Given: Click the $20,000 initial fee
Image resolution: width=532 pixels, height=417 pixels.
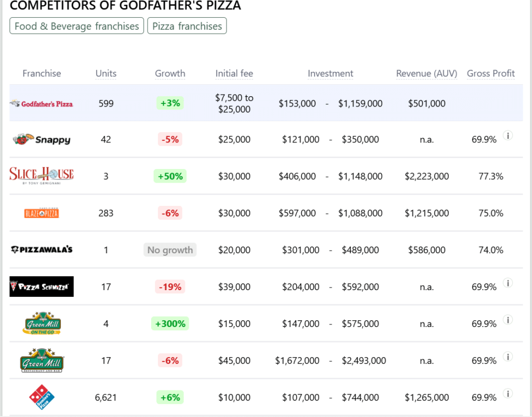Looking at the screenshot, I should pyautogui.click(x=234, y=250).
